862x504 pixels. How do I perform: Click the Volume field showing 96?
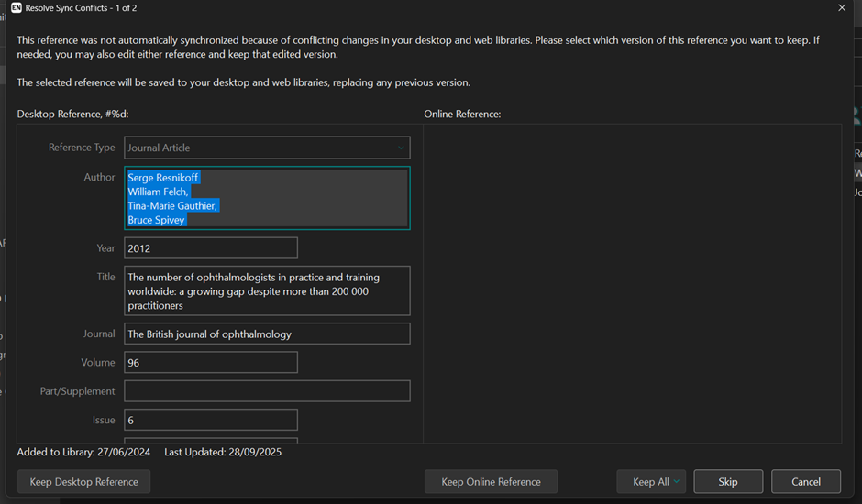point(211,363)
